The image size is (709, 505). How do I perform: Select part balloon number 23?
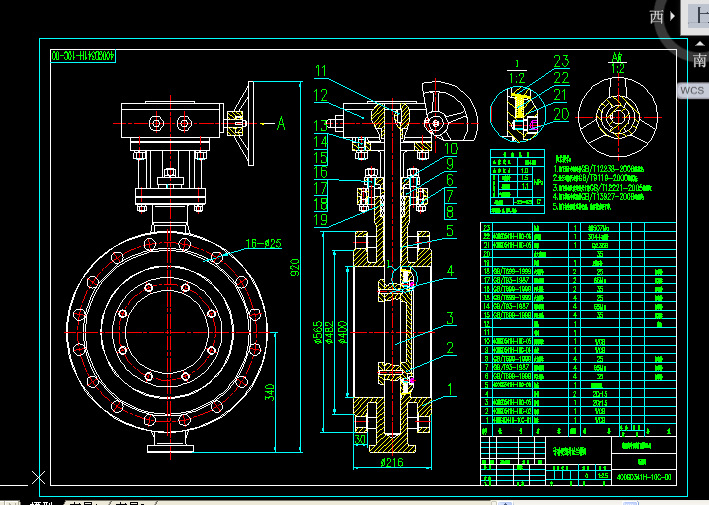(561, 61)
